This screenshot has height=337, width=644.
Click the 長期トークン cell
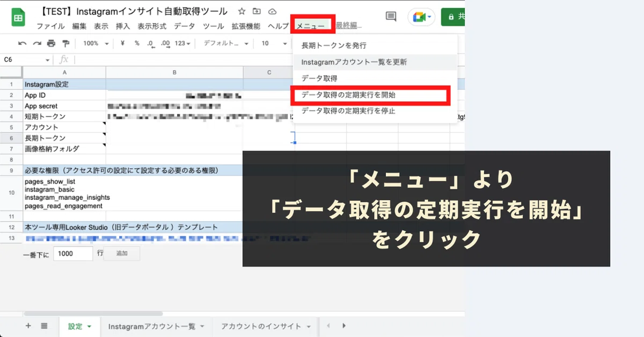tap(64, 138)
